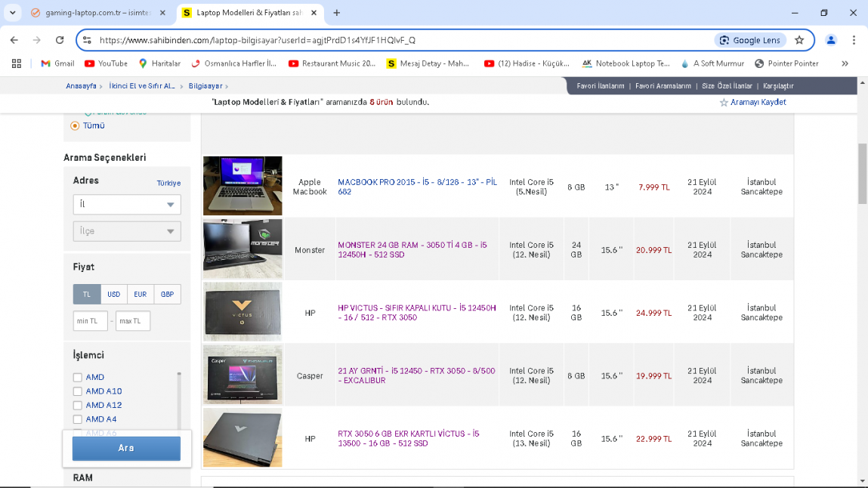868x488 pixels.
Task: Open Size Özel İlanlar menu
Action: 727,86
